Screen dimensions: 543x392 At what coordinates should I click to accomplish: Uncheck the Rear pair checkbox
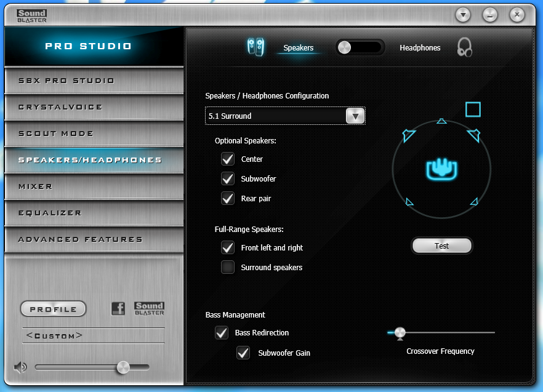click(x=228, y=198)
